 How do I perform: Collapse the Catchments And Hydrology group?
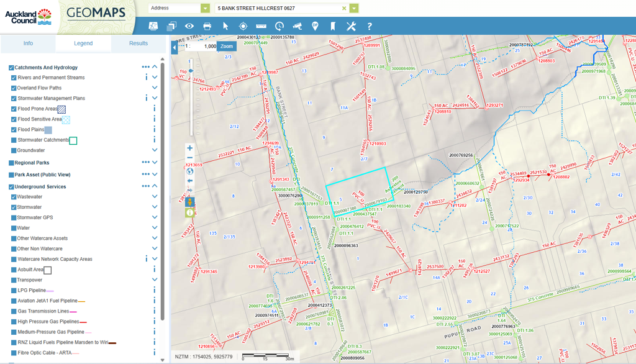tap(155, 67)
